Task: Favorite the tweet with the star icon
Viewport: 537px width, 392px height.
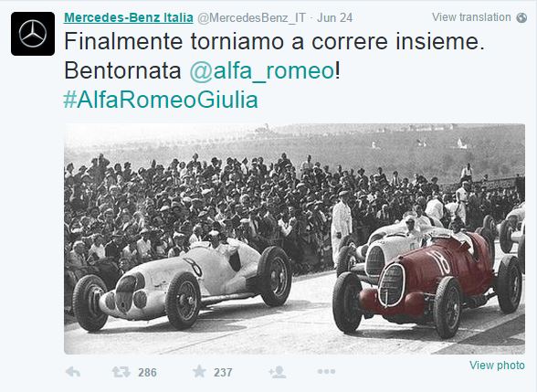Action: click(199, 371)
